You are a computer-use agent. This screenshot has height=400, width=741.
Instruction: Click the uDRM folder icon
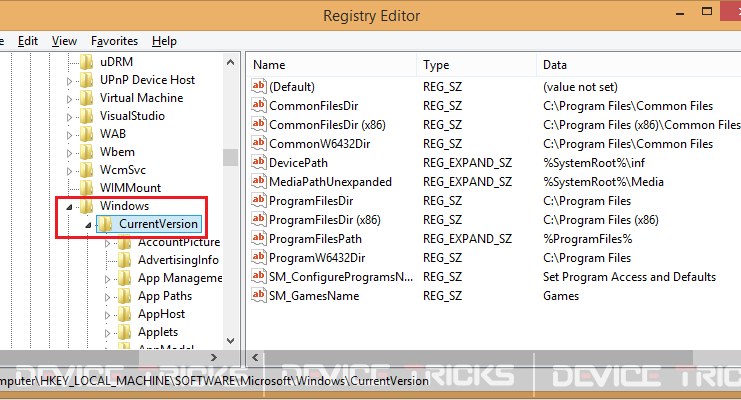point(86,61)
